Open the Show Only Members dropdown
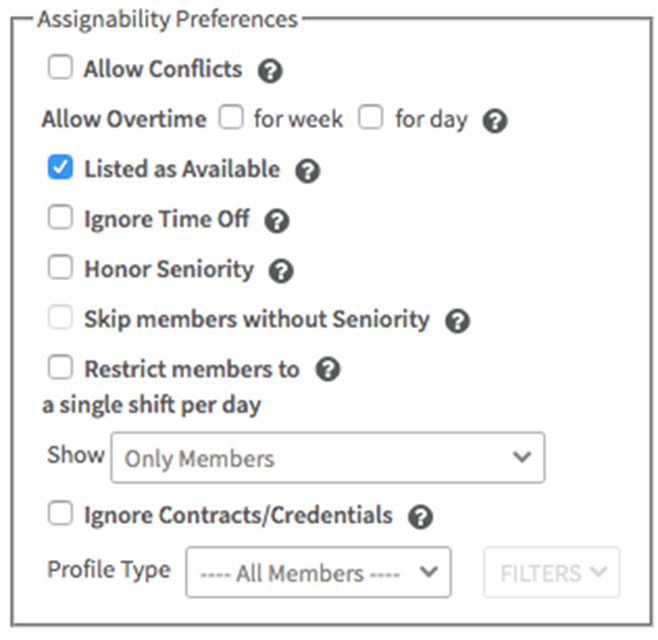 click(328, 457)
